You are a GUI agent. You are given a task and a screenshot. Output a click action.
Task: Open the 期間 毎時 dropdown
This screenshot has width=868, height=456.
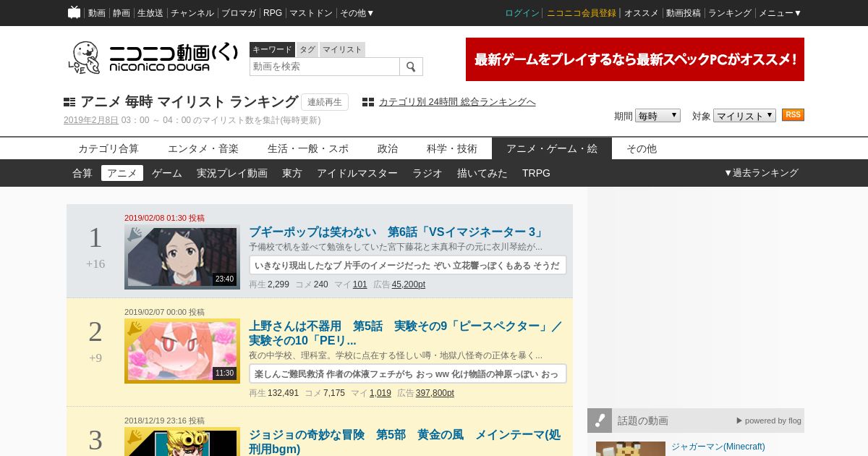coord(658,116)
